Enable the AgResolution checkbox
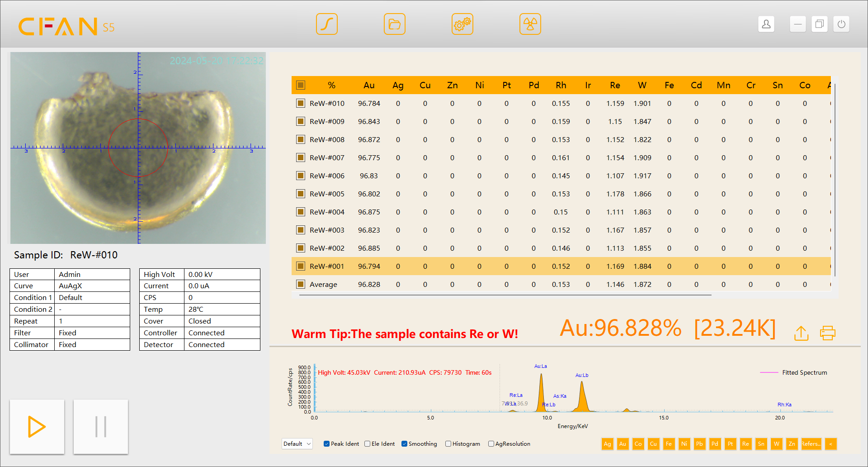 click(491, 444)
